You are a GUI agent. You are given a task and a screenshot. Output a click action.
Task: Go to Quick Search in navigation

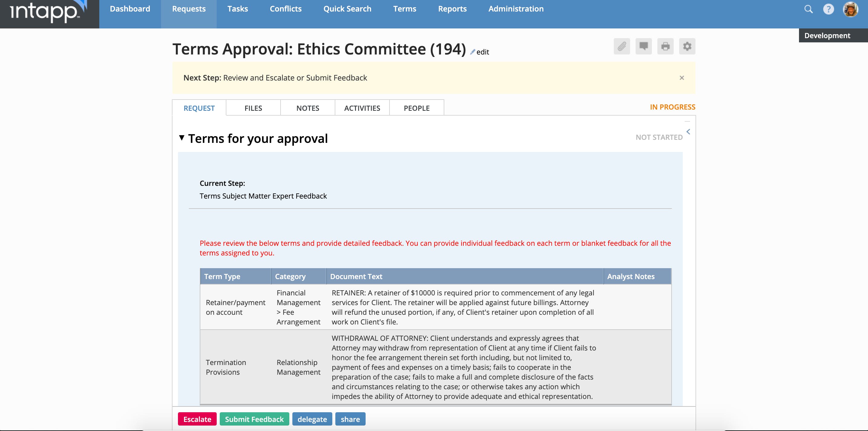(347, 9)
